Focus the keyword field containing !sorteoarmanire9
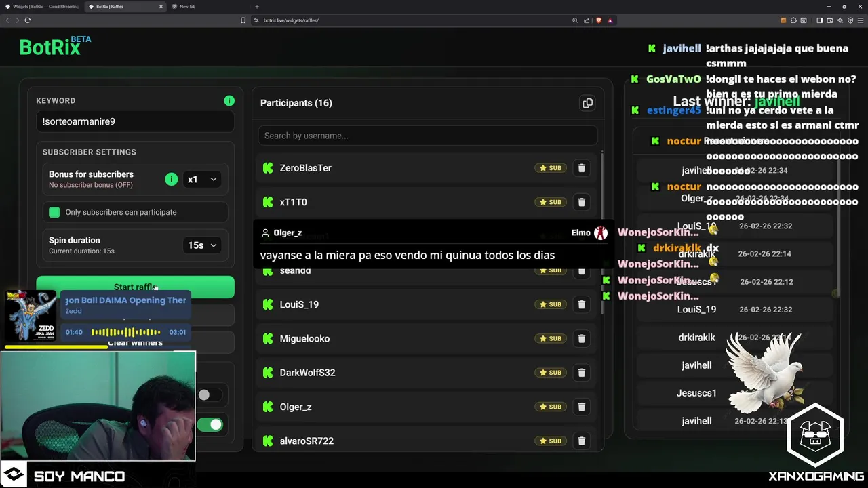The width and height of the screenshot is (868, 488). click(x=135, y=121)
